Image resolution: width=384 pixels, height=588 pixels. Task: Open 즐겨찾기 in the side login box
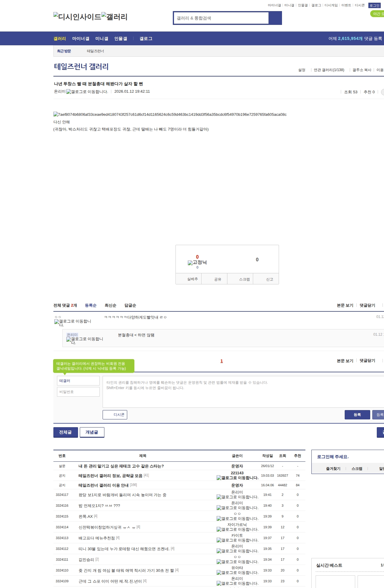pyautogui.click(x=333, y=469)
